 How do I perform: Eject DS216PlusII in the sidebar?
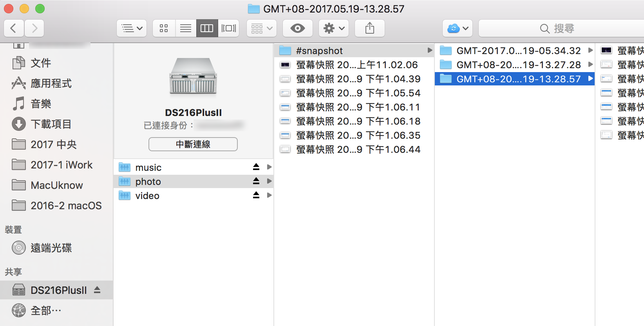[97, 290]
